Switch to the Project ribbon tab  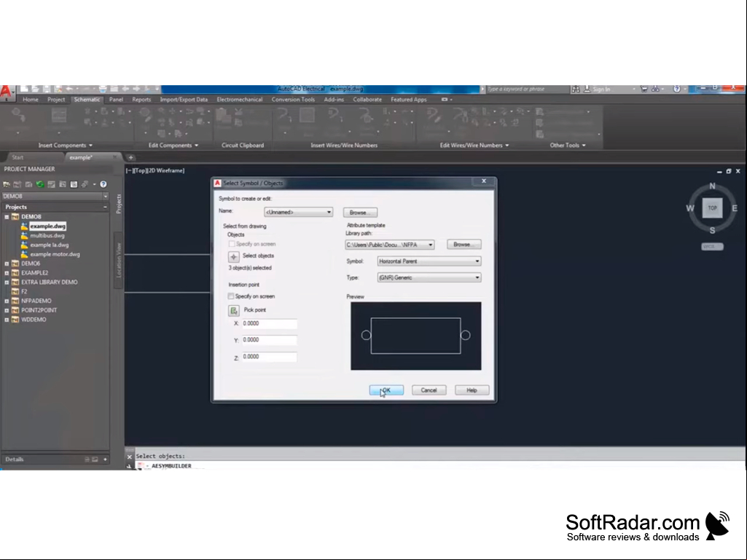[x=56, y=100]
